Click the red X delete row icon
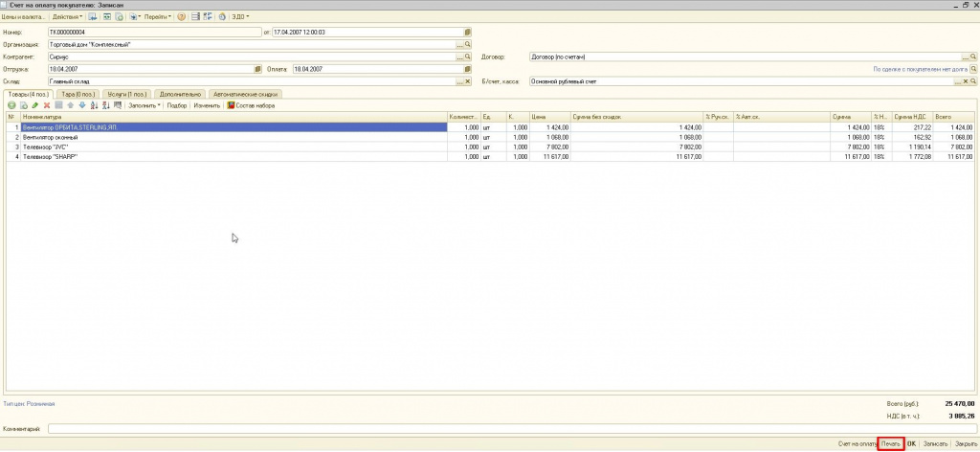The image size is (980, 452). [47, 105]
